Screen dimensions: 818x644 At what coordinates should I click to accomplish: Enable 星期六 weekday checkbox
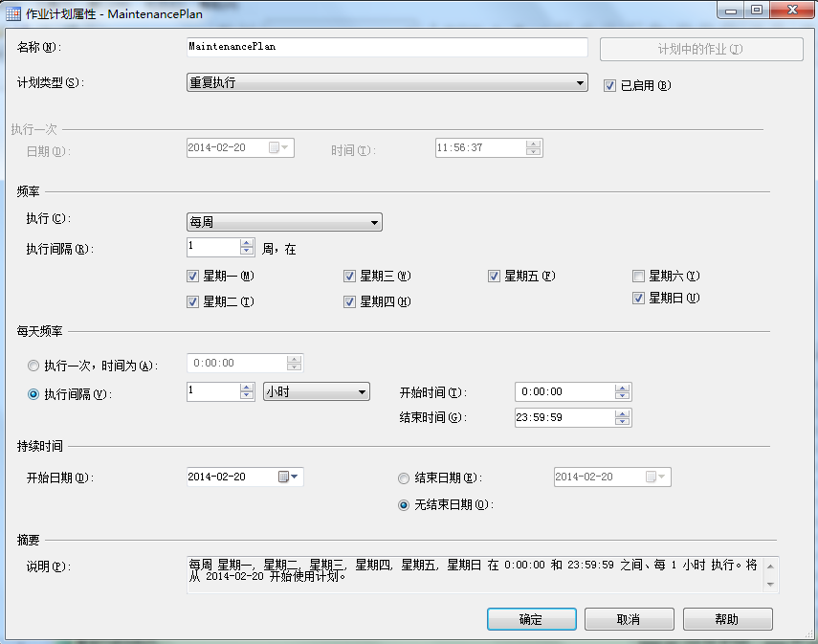coord(638,276)
